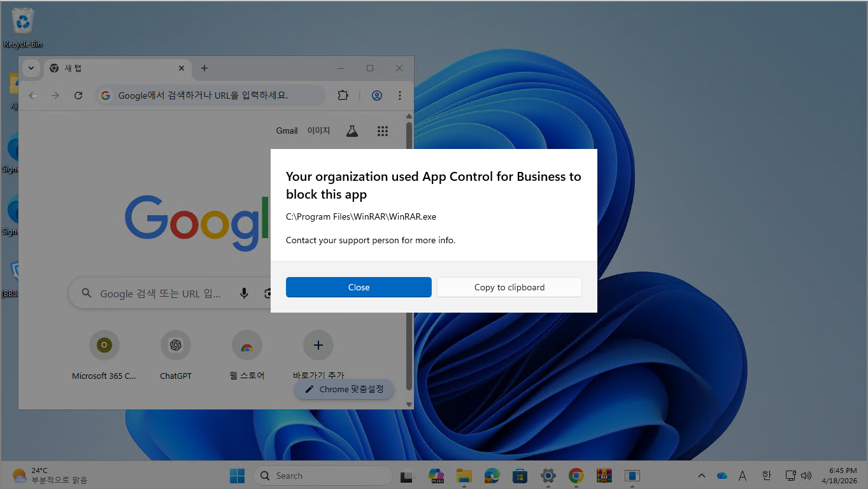Show hidden system tray icons
The width and height of the screenshot is (868, 489).
tap(702, 476)
